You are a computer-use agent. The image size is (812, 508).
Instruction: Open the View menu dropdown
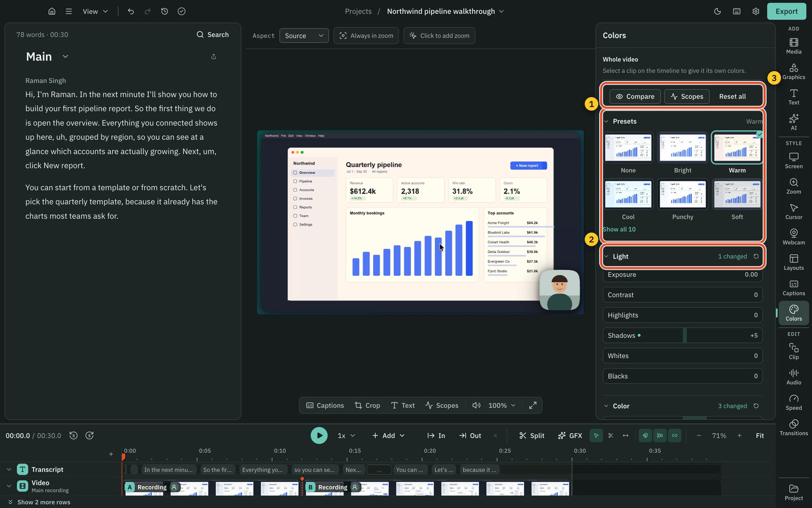[95, 11]
